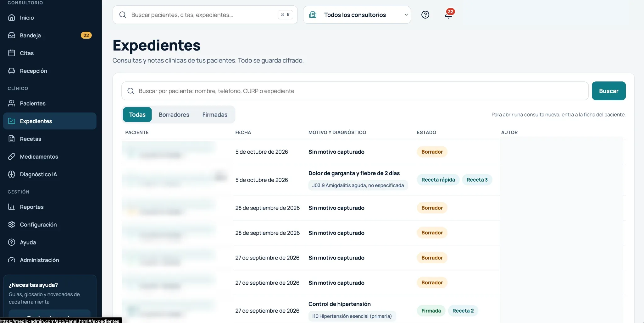Screen dimensions: 644x323
Task: Click the I10 Hipertensión esencial diagnosis chip
Action: pos(352,316)
